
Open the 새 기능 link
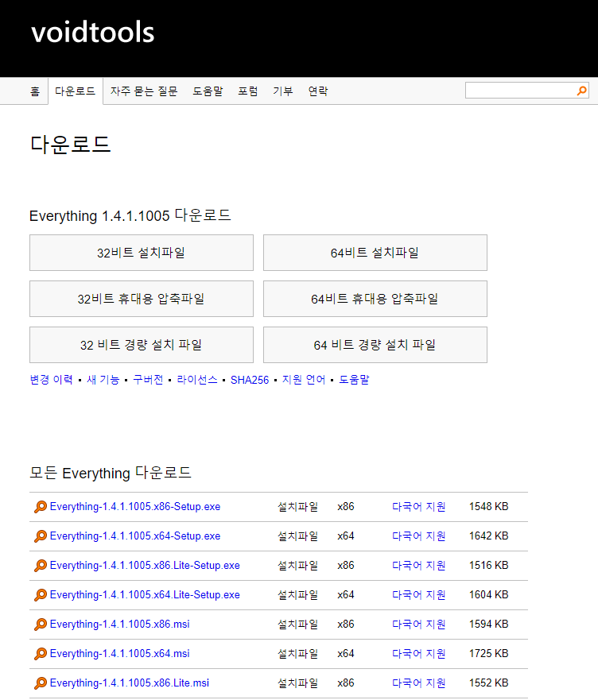[103, 380]
